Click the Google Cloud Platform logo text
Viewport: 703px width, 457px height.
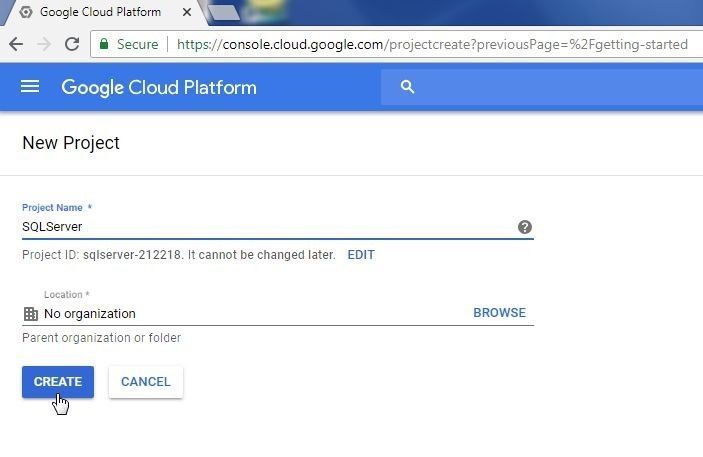coord(159,87)
